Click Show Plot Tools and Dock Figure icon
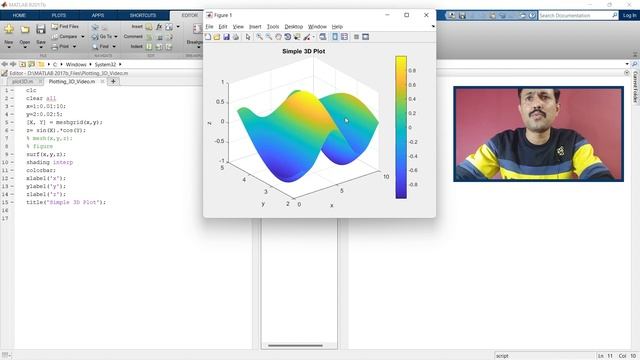640x360 pixels. 366,37
